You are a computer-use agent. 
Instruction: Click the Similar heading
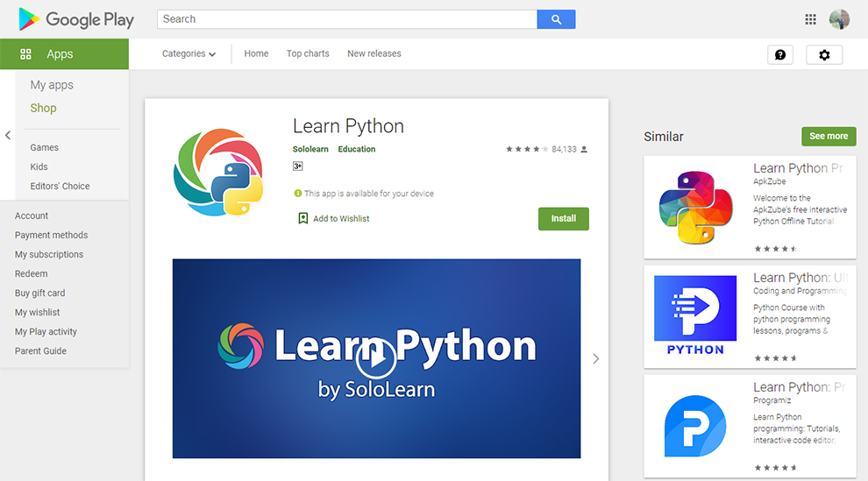[x=663, y=137]
